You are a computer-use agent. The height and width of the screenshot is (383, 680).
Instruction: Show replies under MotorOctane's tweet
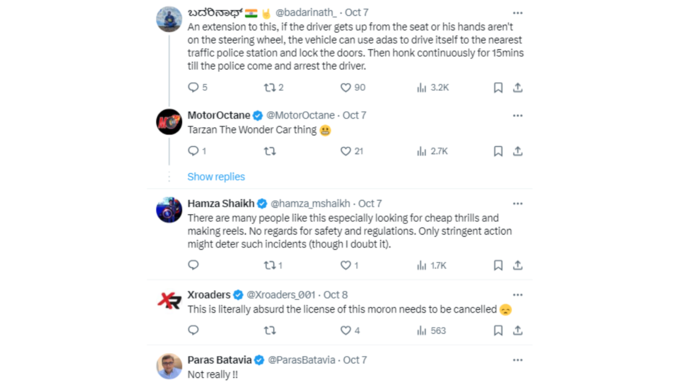(x=216, y=177)
